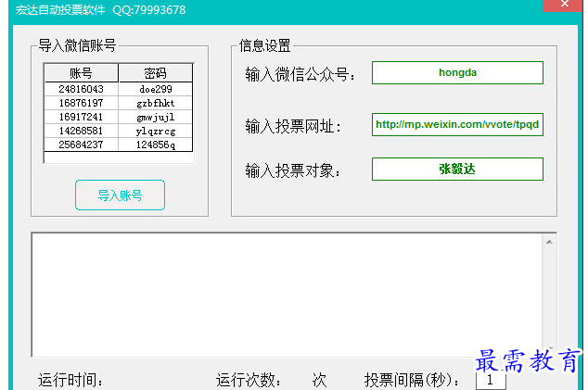The image size is (588, 390).
Task: Click the log area scrollbar up arrow
Action: tap(549, 243)
